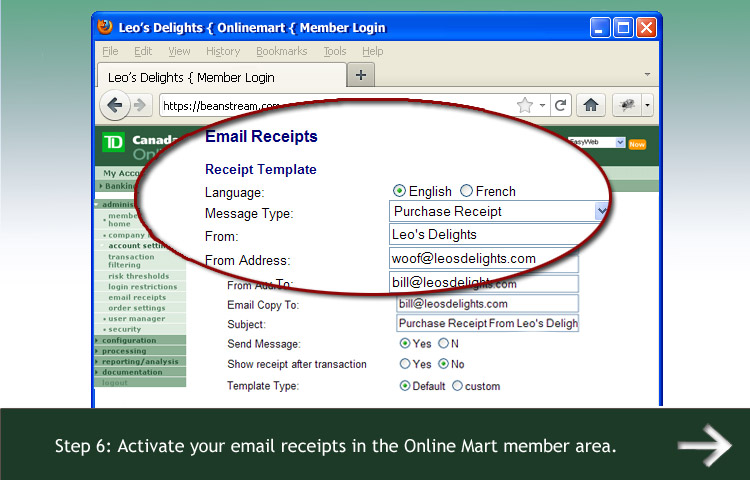
Task: Choose Yes for Show receipt after transaction
Action: tap(405, 364)
